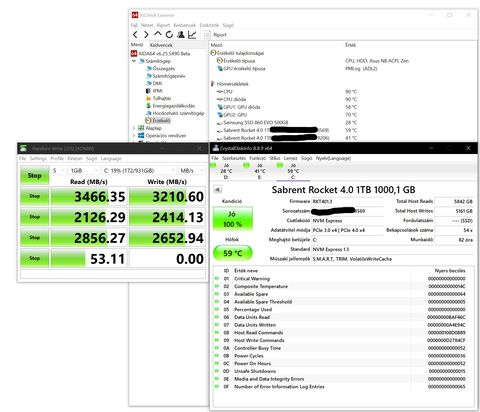
Task: Open IPMI node in AIDA64 tree
Action: coord(154,91)
